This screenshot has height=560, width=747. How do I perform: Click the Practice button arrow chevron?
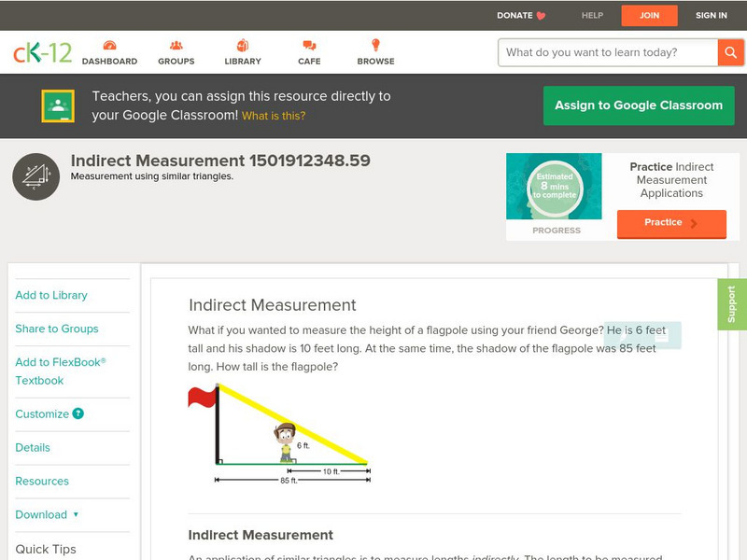[694, 223]
